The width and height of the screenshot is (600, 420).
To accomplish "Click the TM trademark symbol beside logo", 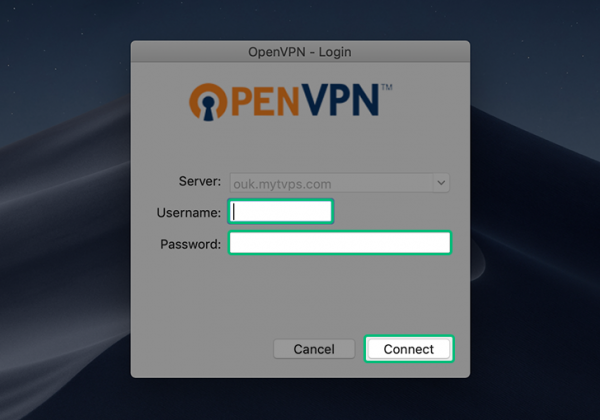I will click(x=387, y=87).
